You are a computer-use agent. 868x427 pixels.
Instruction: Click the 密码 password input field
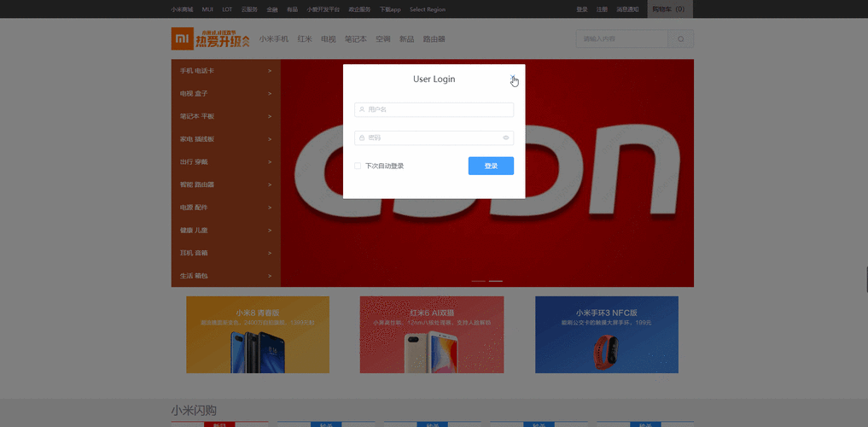tap(434, 137)
